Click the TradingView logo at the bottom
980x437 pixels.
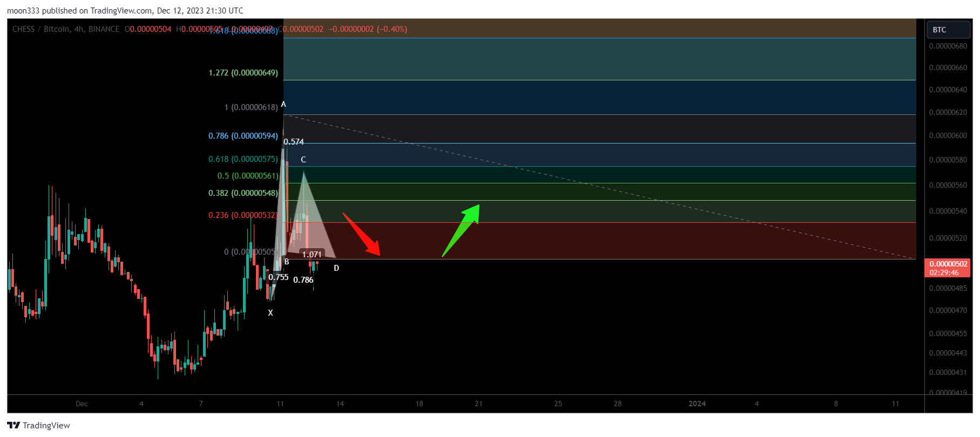(x=38, y=425)
